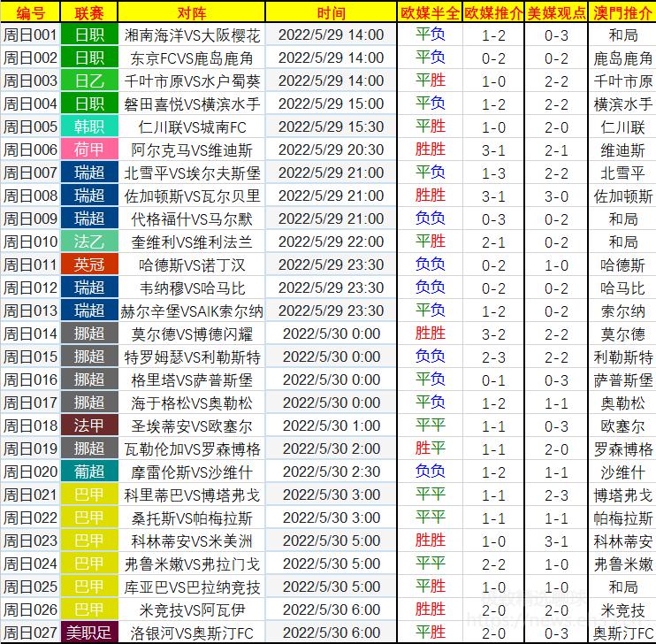Click 胜平 in the 瓦勒伦加VS罗森博格 row
Viewport: 656px width, 644px height.
[x=430, y=448]
